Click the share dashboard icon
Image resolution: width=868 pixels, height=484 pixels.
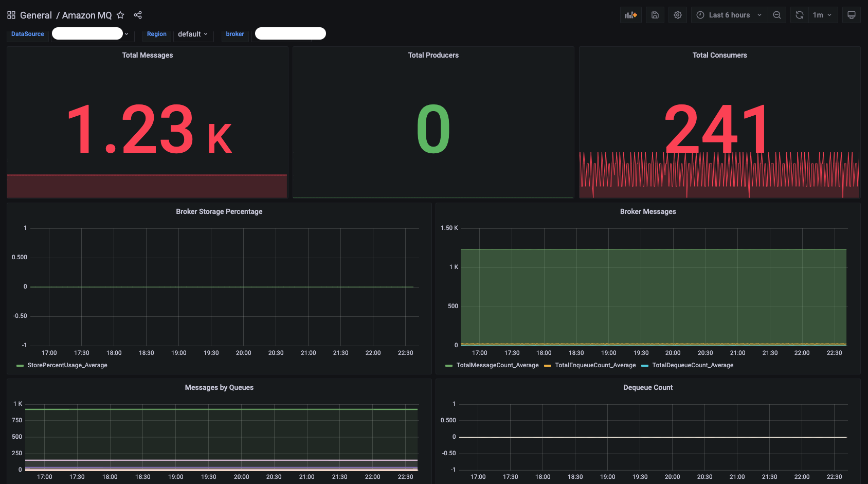(x=138, y=15)
